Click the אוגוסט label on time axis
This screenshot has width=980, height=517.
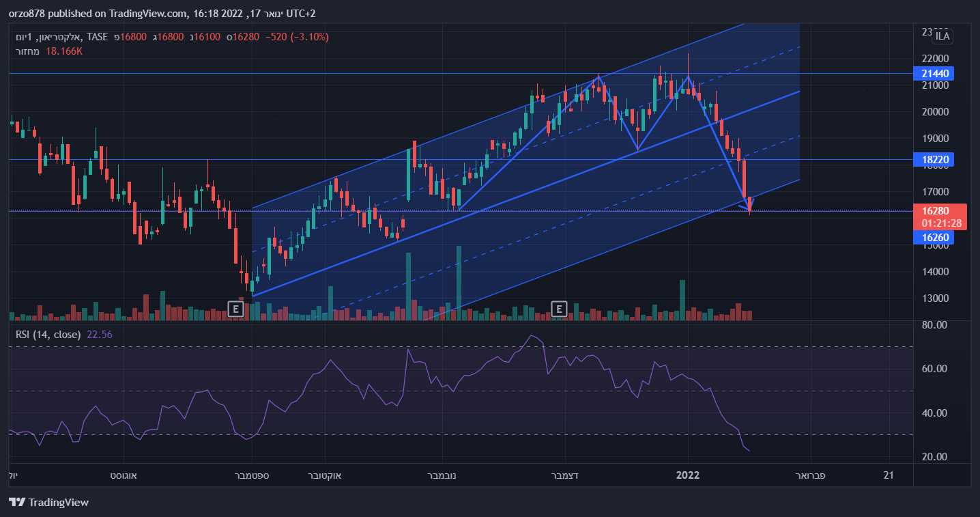pos(124,475)
